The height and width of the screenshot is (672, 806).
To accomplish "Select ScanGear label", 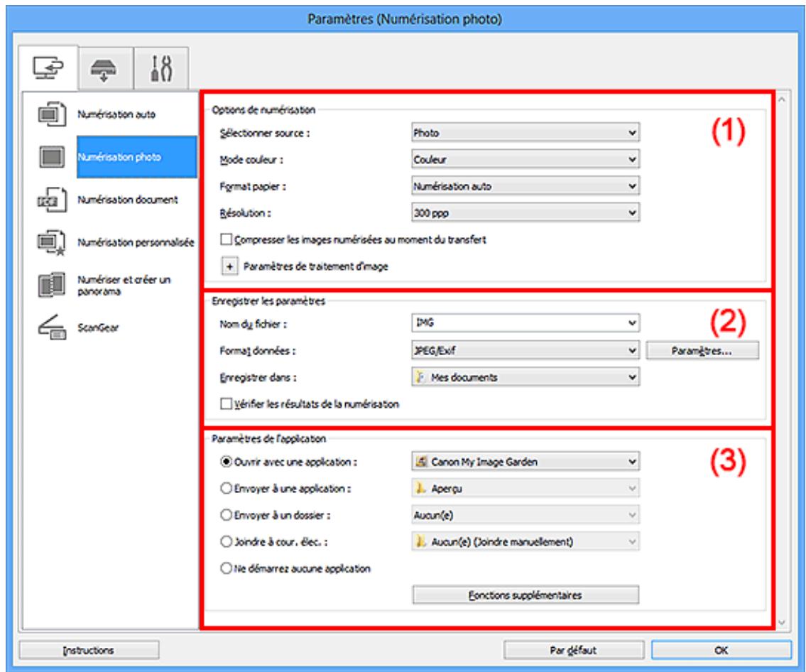I will [98, 327].
